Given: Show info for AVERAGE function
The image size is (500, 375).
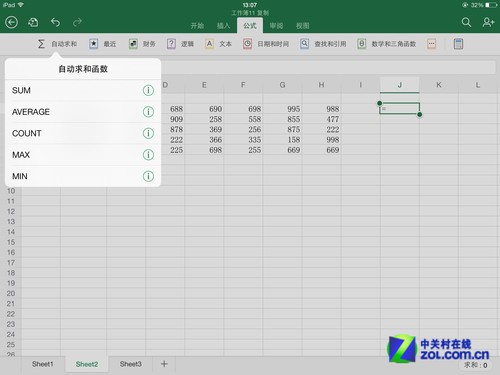Looking at the screenshot, I should (148, 112).
